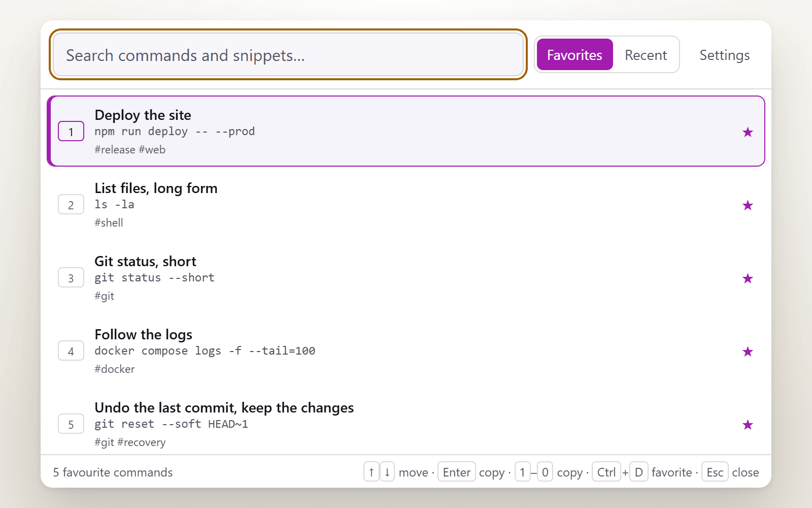This screenshot has height=508, width=812.
Task: Open Settings
Action: [x=724, y=55]
